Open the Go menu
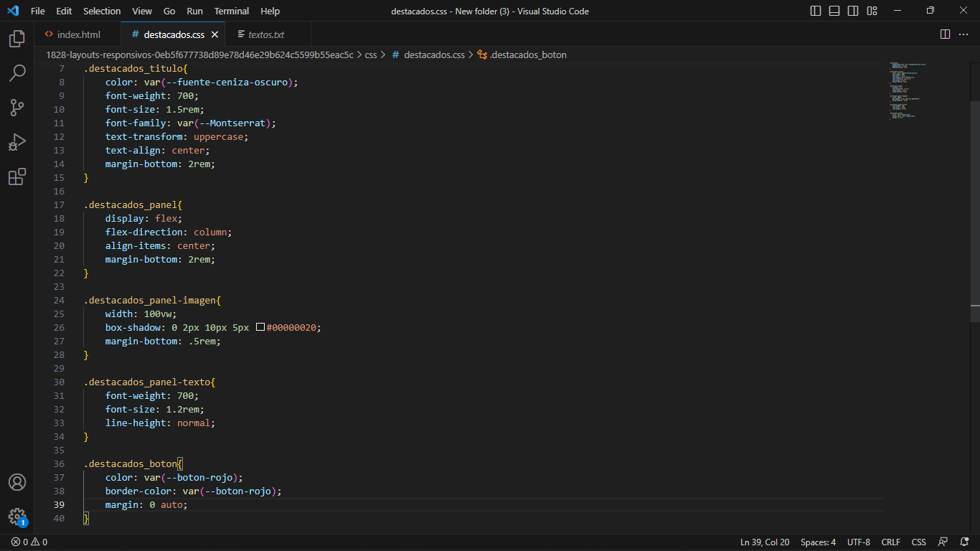 coord(169,11)
